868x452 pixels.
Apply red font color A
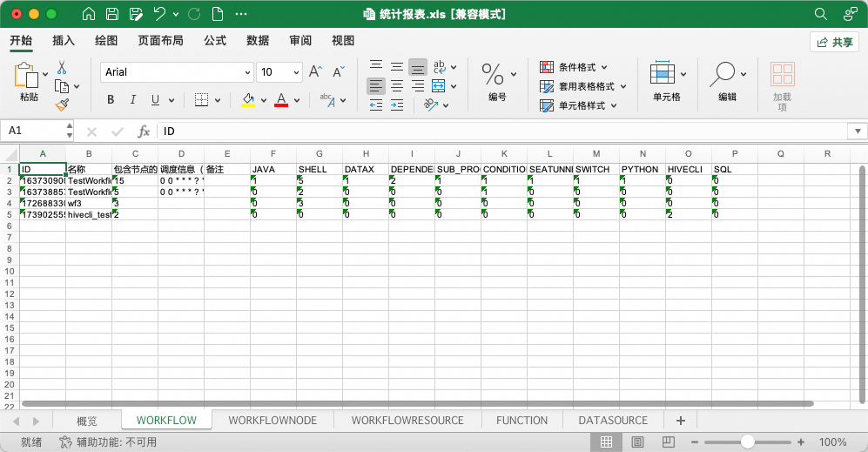click(x=281, y=99)
